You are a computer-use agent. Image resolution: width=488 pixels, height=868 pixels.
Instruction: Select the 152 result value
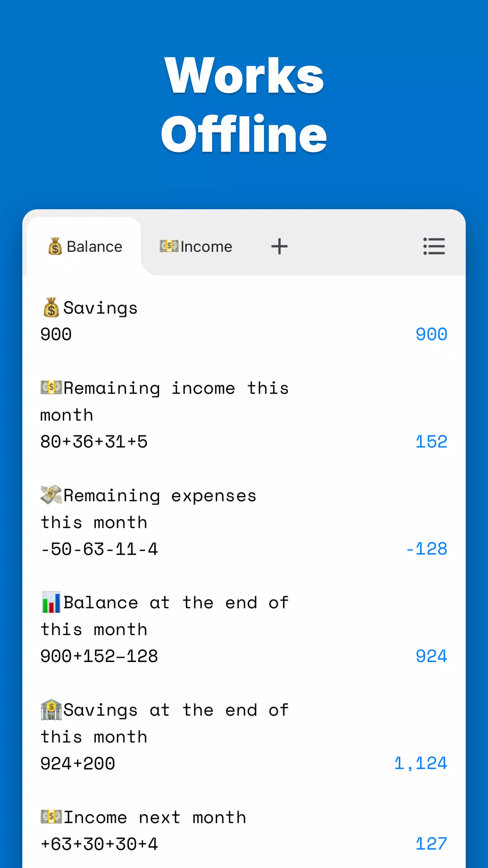tap(432, 441)
